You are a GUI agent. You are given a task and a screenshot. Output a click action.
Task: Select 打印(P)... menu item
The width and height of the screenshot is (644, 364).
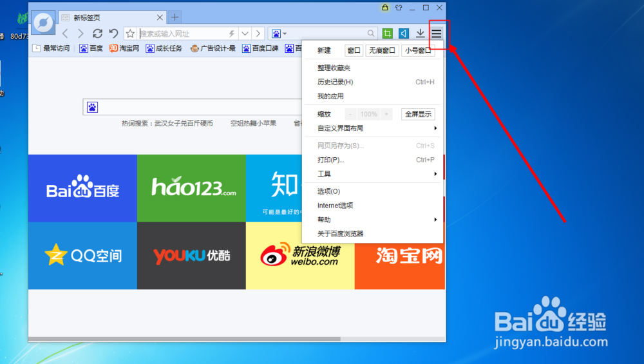[372, 160]
